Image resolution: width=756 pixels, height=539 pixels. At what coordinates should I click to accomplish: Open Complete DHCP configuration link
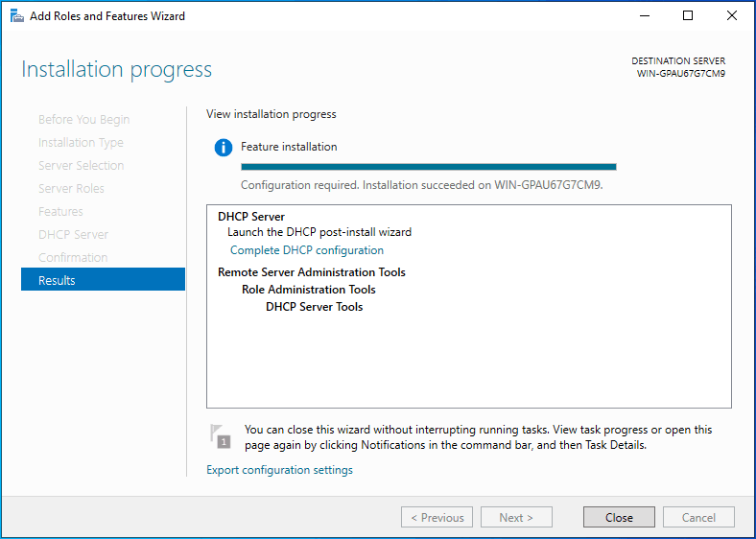click(x=306, y=250)
